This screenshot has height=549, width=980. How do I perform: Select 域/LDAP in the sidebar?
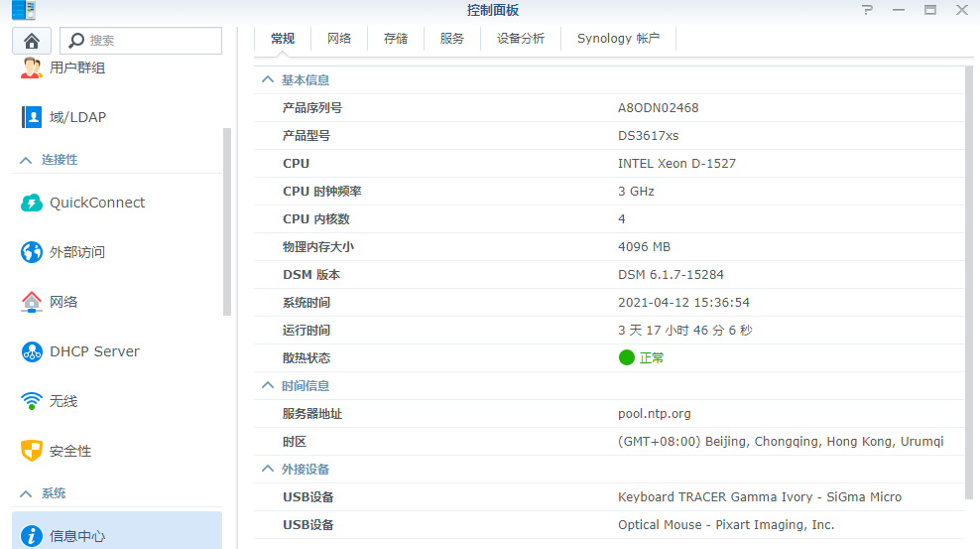(x=78, y=117)
